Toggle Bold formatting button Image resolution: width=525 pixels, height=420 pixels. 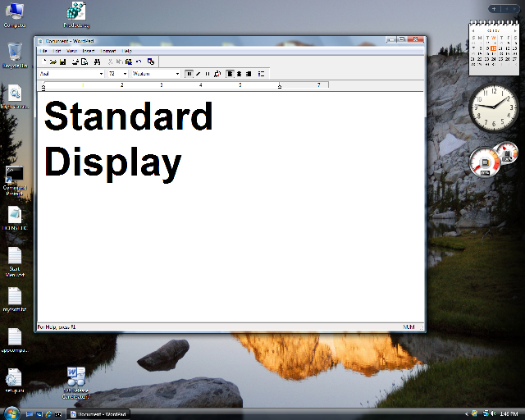tap(189, 74)
